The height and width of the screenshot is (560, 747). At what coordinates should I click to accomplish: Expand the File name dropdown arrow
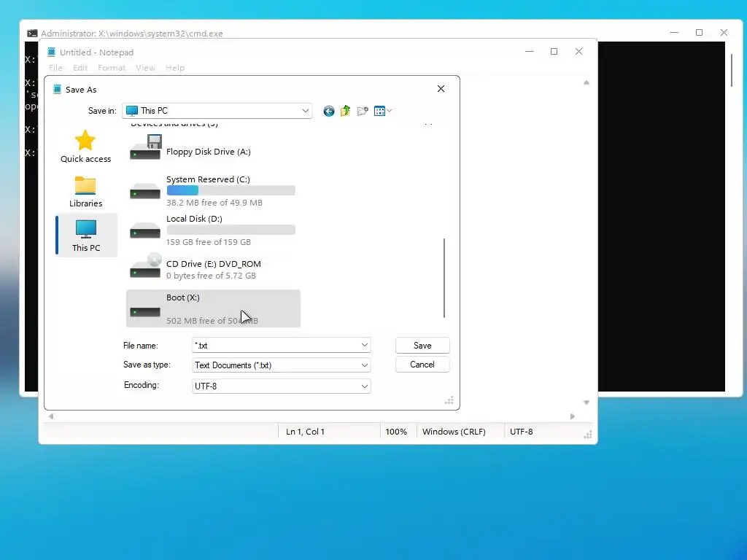[365, 345]
